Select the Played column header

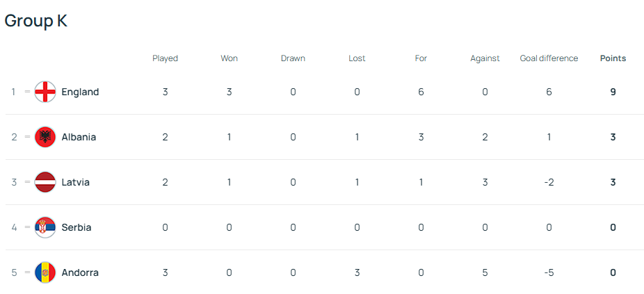click(165, 58)
